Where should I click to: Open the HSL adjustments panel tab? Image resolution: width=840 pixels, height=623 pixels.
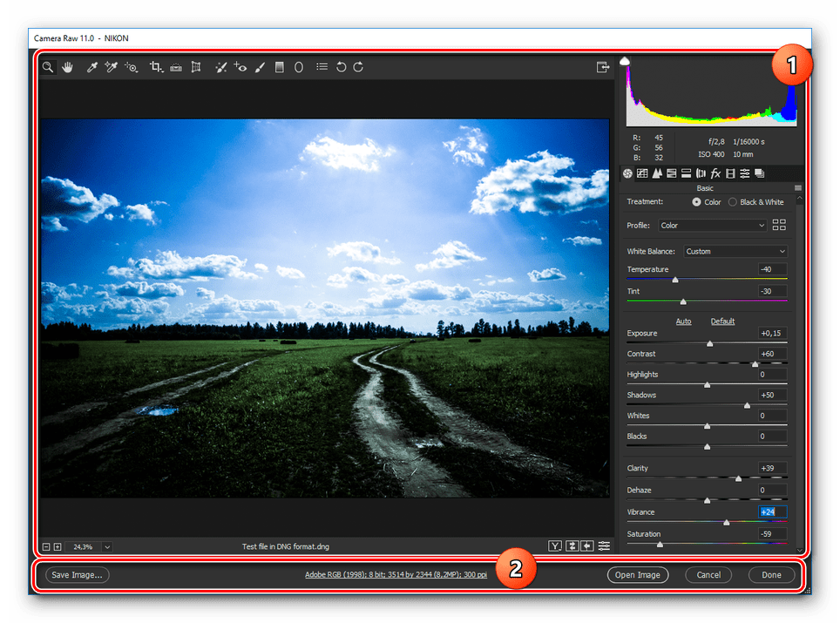click(x=671, y=173)
